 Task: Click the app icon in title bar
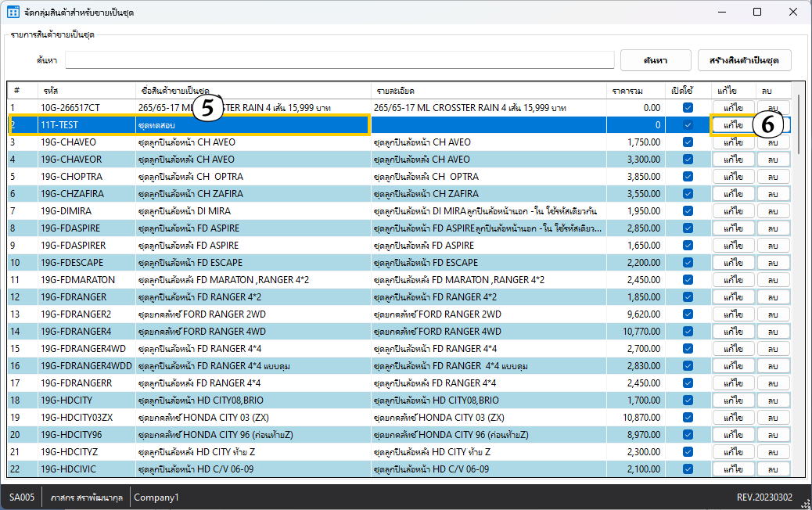pos(13,12)
